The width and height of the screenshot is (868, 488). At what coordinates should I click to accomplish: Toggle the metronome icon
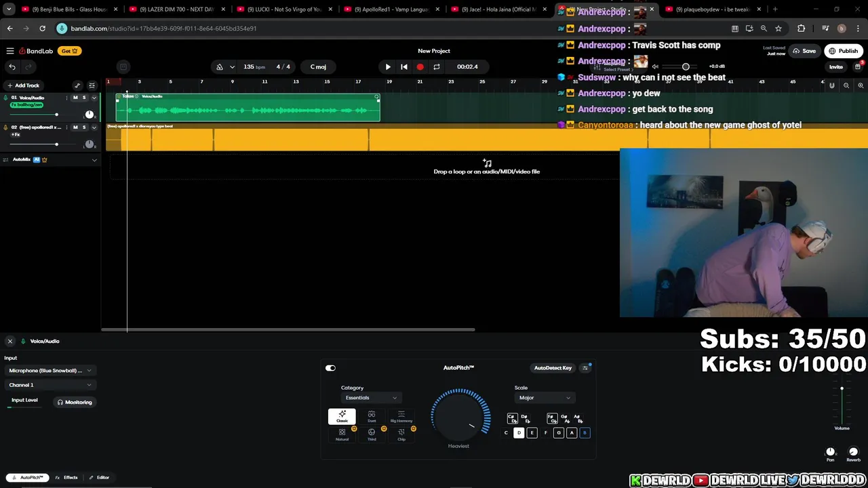click(219, 67)
